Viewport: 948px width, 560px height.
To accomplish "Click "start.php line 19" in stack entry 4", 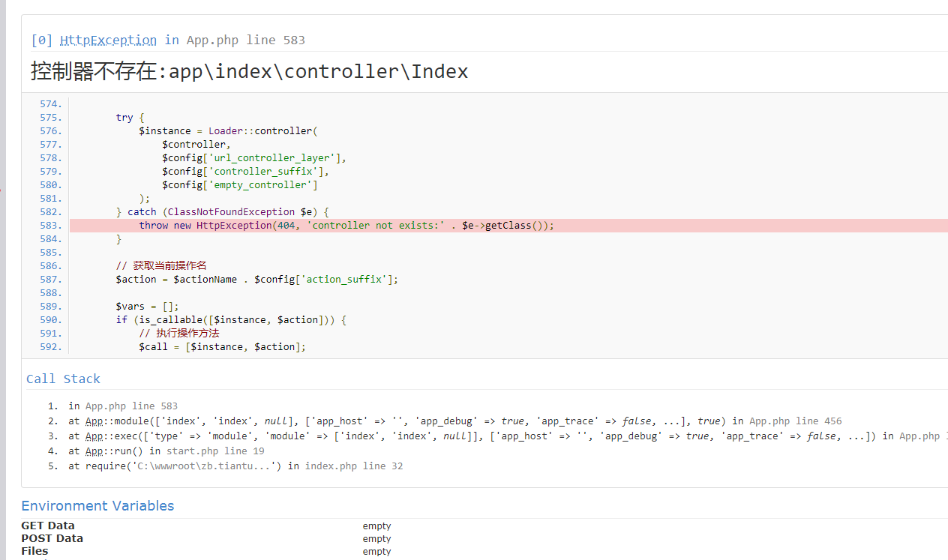I will point(215,451).
